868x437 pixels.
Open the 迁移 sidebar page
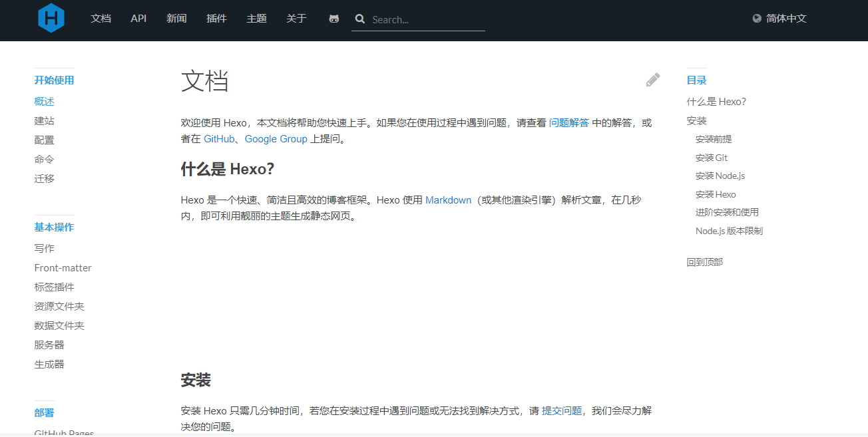click(x=45, y=179)
